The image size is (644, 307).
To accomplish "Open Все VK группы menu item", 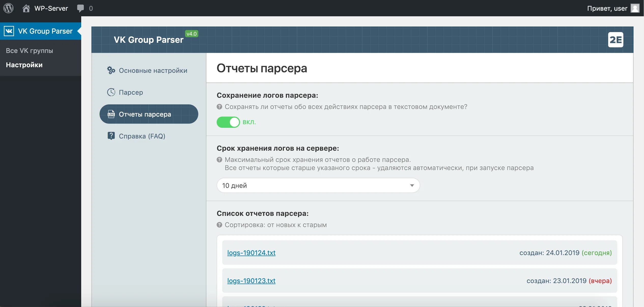I will [30, 51].
